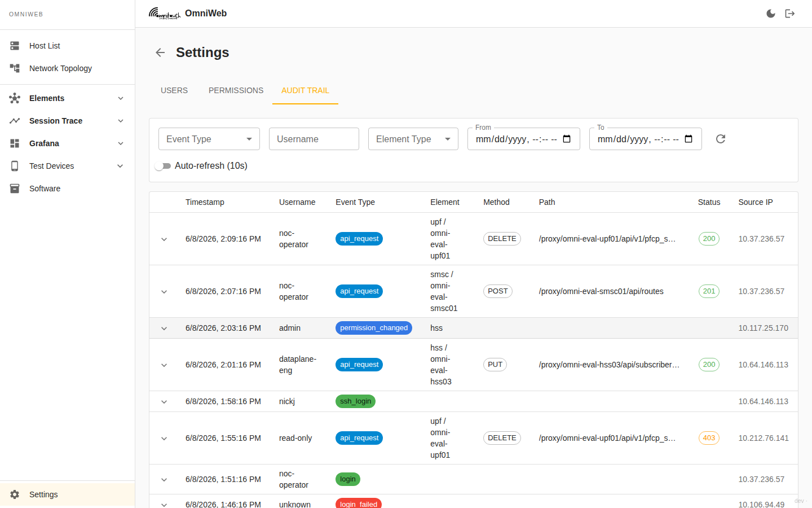Click the Session Trace chart icon

(x=15, y=121)
